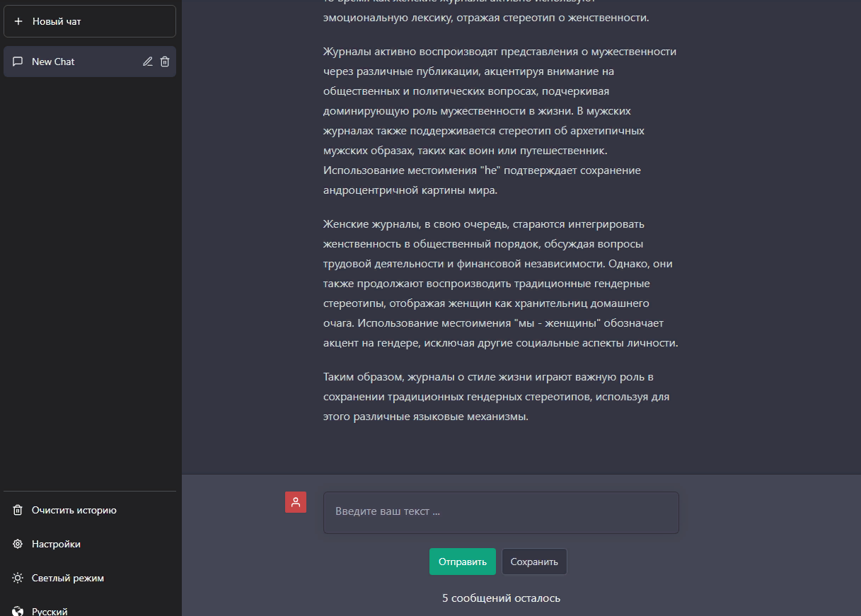
Task: Click the trash icon next to Очистить историю
Action: [18, 510]
